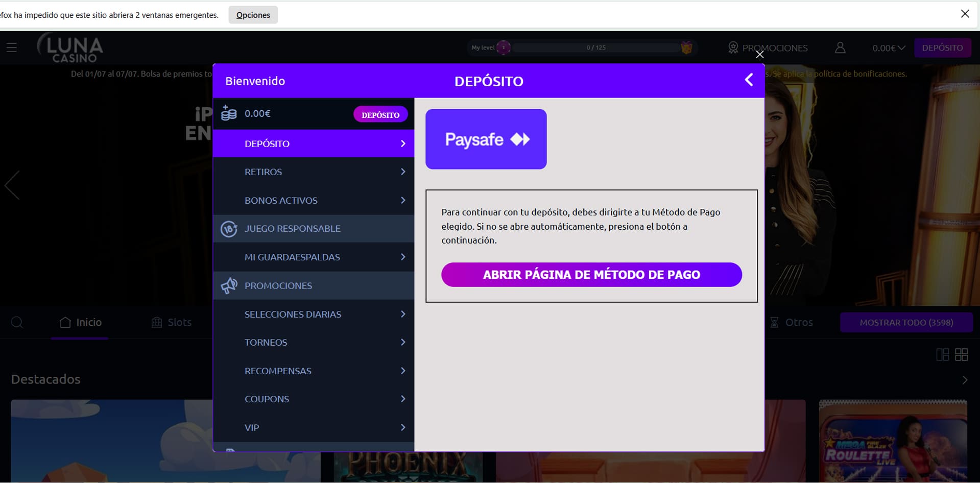Click the search magnifier icon
980x483 pixels.
tap(17, 322)
